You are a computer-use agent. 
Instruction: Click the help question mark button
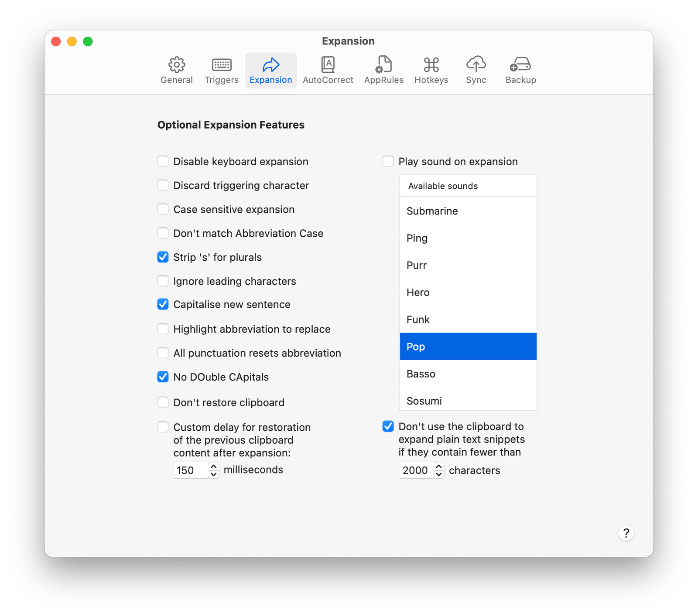point(626,533)
